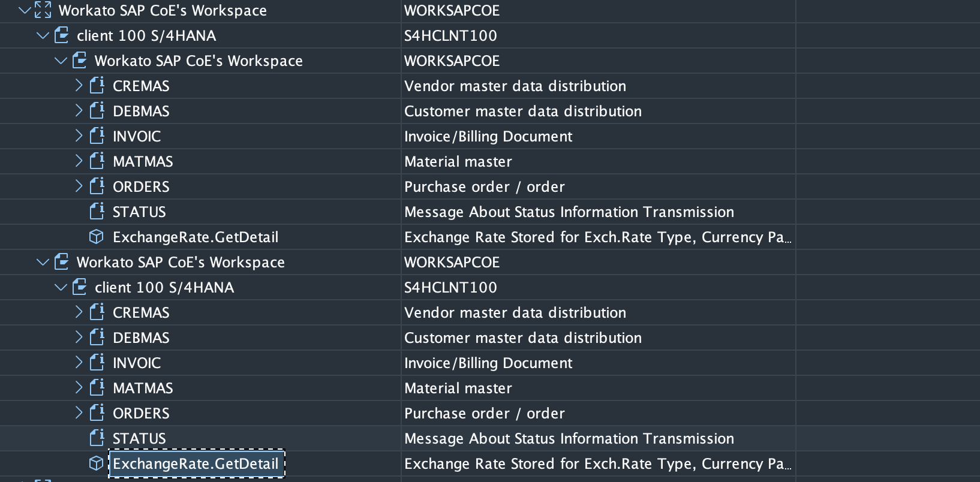Click the folder icon of the highlighted row's parent client 100 S/4HANA
980x482 pixels.
[x=80, y=287]
